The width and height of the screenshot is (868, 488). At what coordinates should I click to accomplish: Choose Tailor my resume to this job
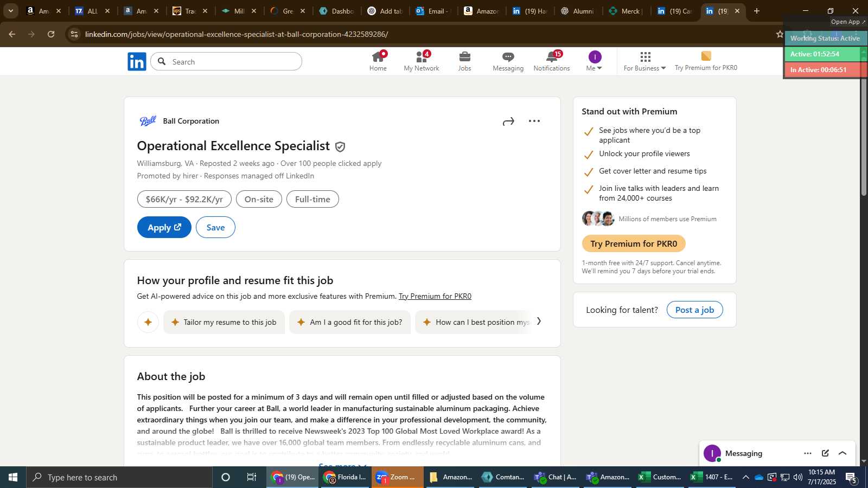tap(224, 322)
